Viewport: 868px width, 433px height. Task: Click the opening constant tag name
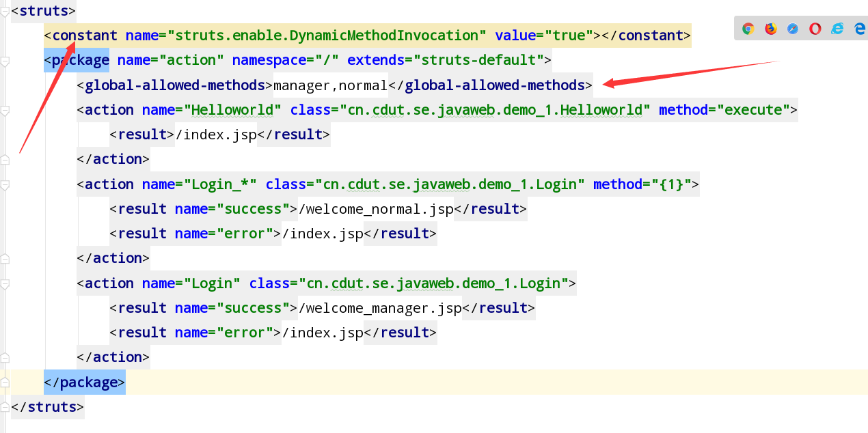coord(85,36)
